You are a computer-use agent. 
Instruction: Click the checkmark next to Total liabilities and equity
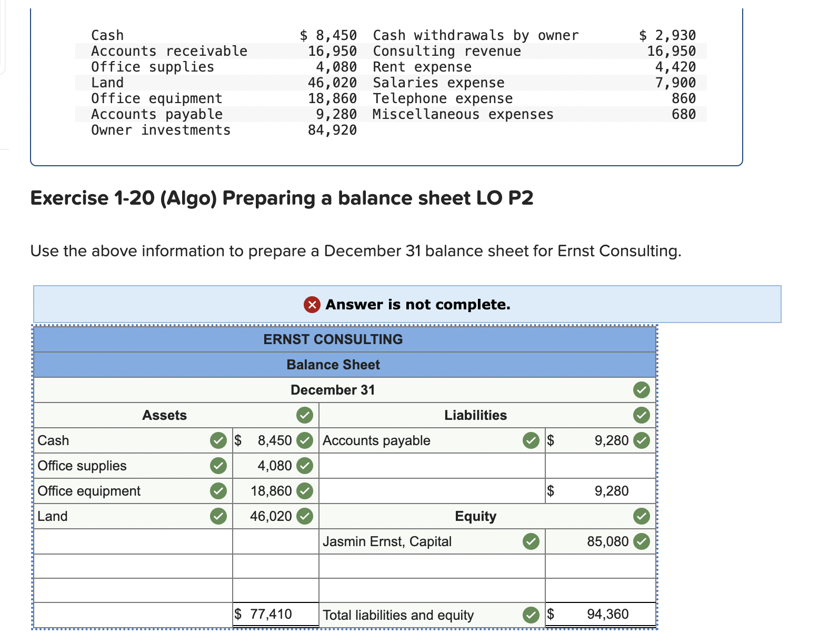[531, 615]
